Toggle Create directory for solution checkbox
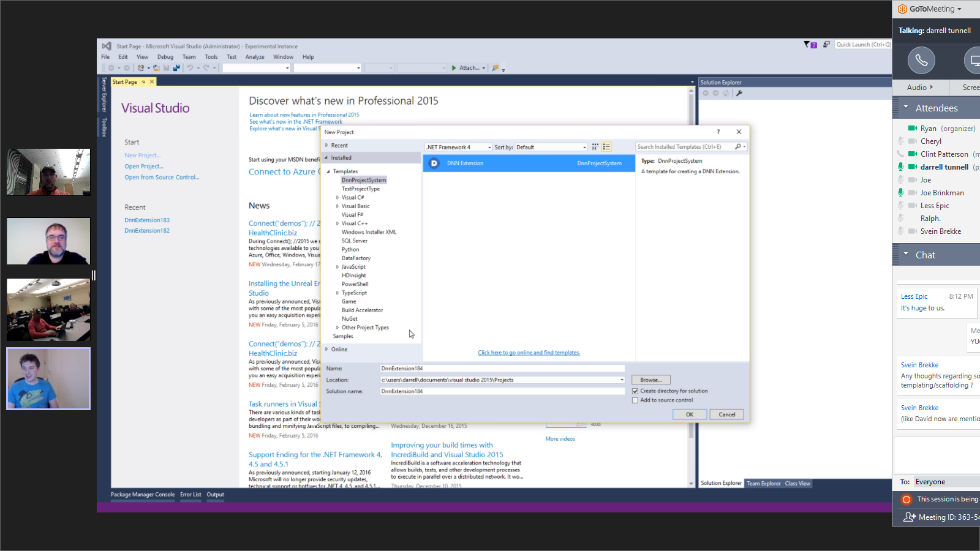Image resolution: width=980 pixels, height=551 pixels. [x=635, y=391]
